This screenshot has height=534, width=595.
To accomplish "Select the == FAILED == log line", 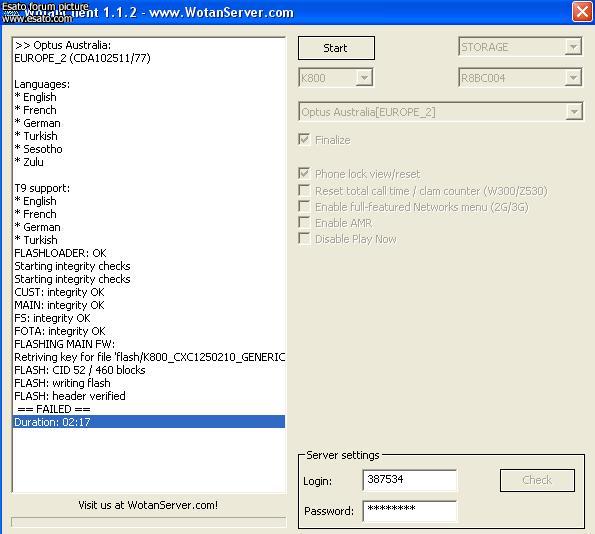I will click(149, 409).
